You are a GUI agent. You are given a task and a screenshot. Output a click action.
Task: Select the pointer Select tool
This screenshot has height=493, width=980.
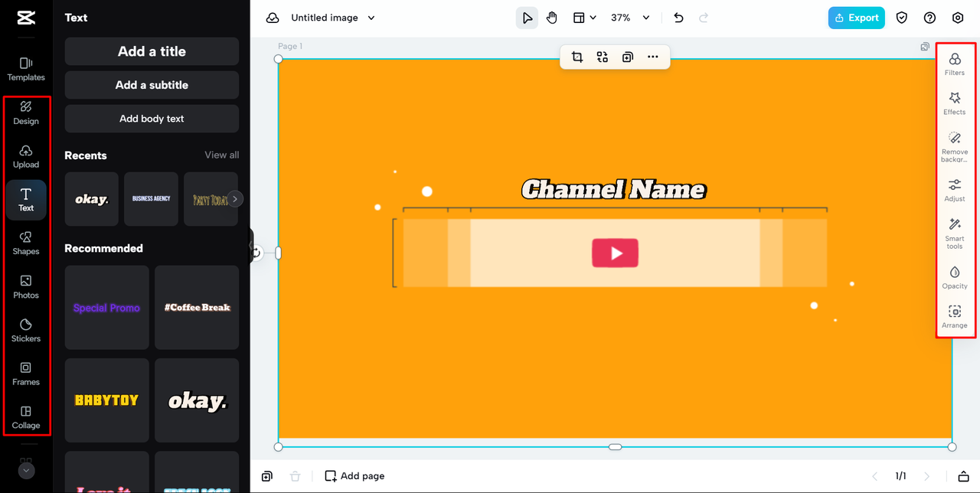[527, 18]
